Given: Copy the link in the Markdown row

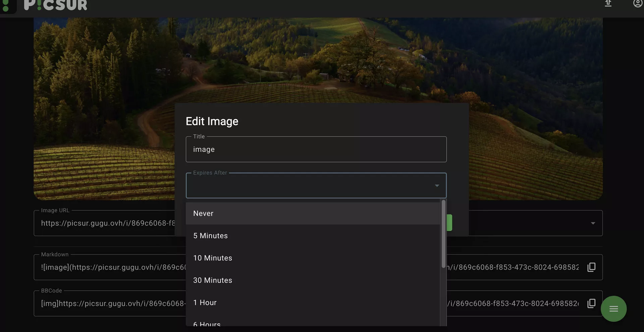Looking at the screenshot, I should tap(591, 267).
